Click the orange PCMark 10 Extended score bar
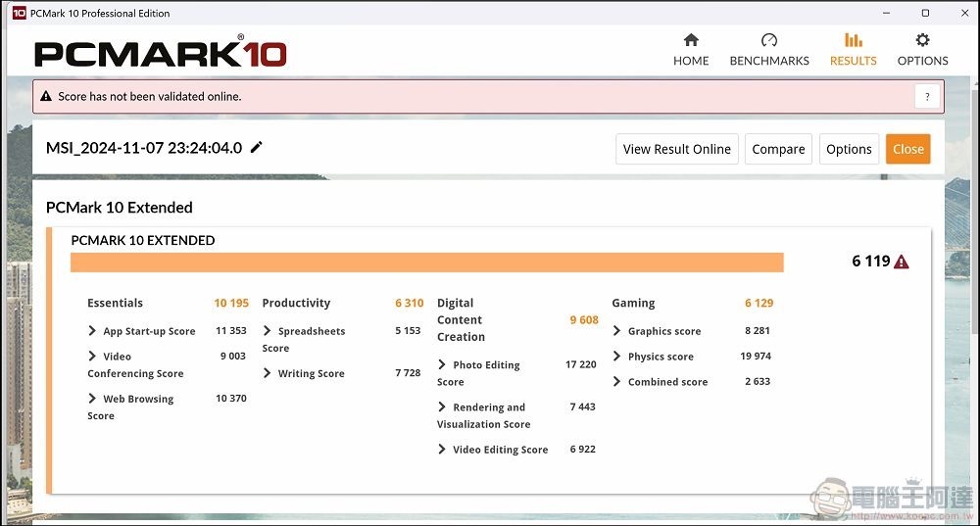The image size is (980, 526). pos(427,263)
